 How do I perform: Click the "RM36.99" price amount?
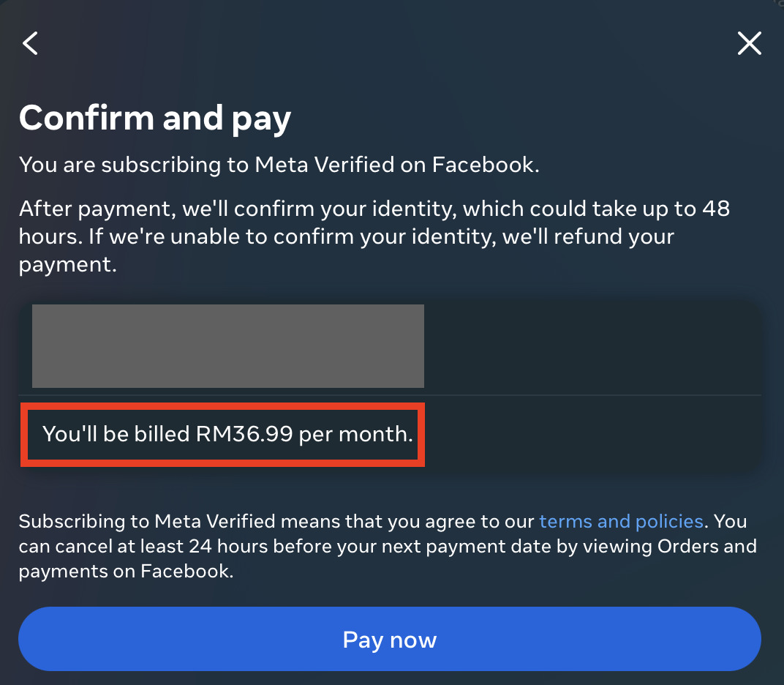244,434
